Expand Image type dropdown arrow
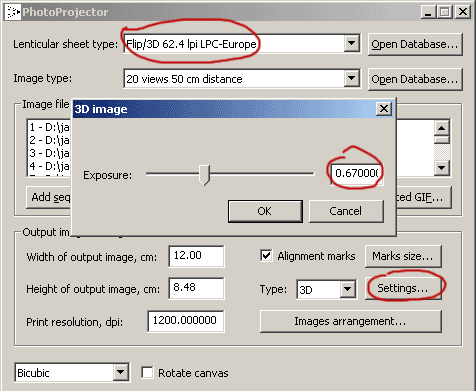The height and width of the screenshot is (391, 476). (x=351, y=79)
